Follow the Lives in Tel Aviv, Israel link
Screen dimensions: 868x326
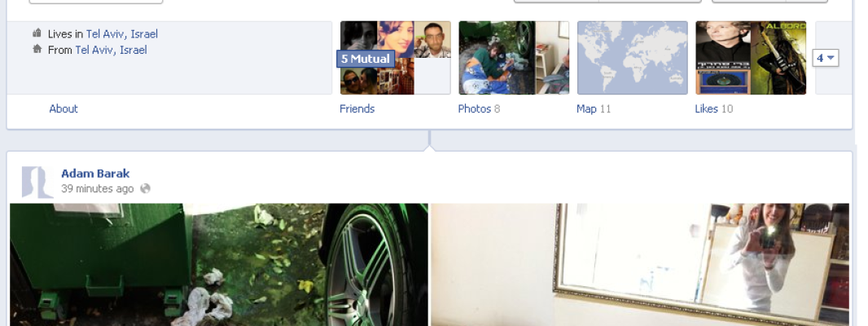click(122, 33)
